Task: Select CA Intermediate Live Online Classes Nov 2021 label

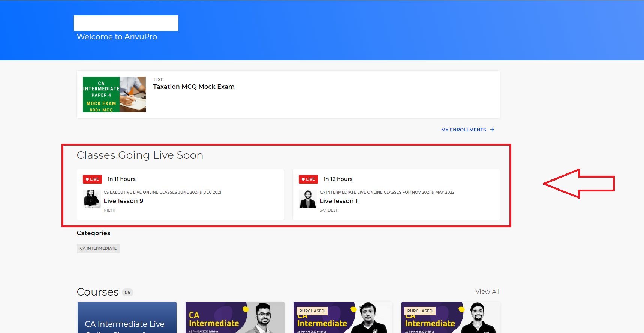Action: coord(387,192)
